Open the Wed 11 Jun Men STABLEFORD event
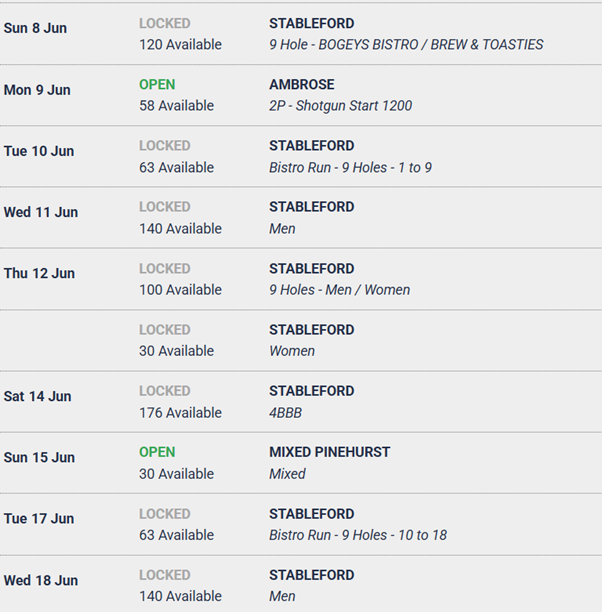 [x=311, y=207]
